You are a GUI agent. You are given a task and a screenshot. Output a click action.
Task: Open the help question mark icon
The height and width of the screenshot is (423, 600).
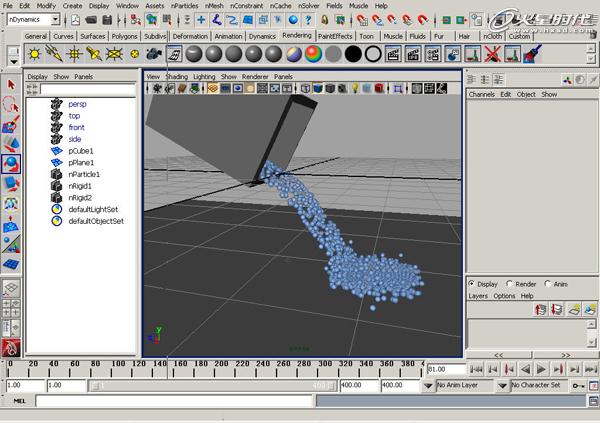coord(308,20)
